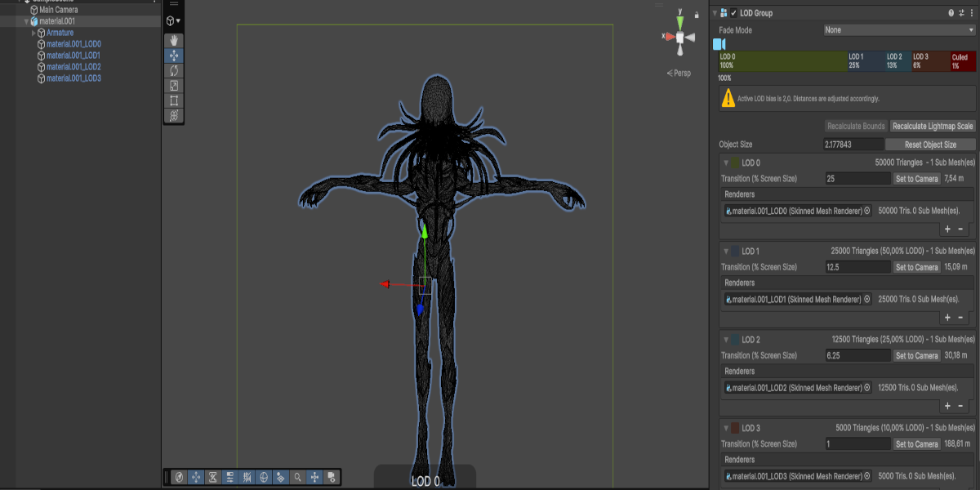Expand the Armature tree item
980x490 pixels.
pos(33,33)
